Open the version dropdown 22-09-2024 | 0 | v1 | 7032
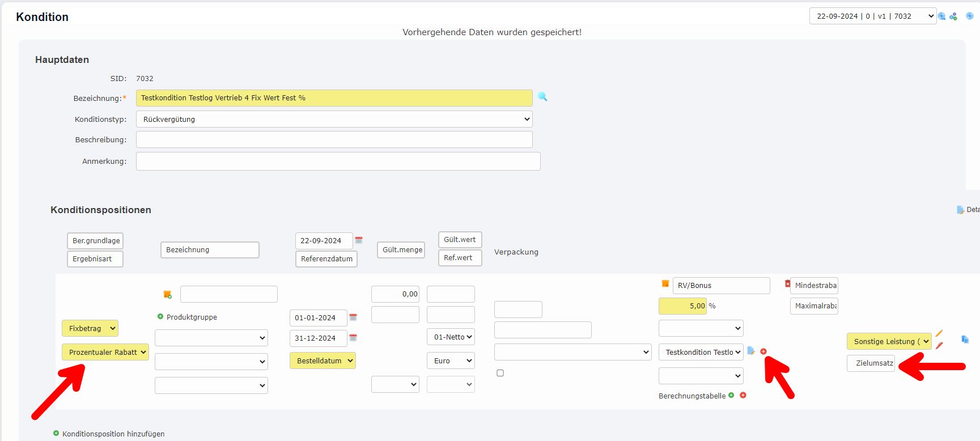The image size is (980, 441). pyautogui.click(x=873, y=16)
